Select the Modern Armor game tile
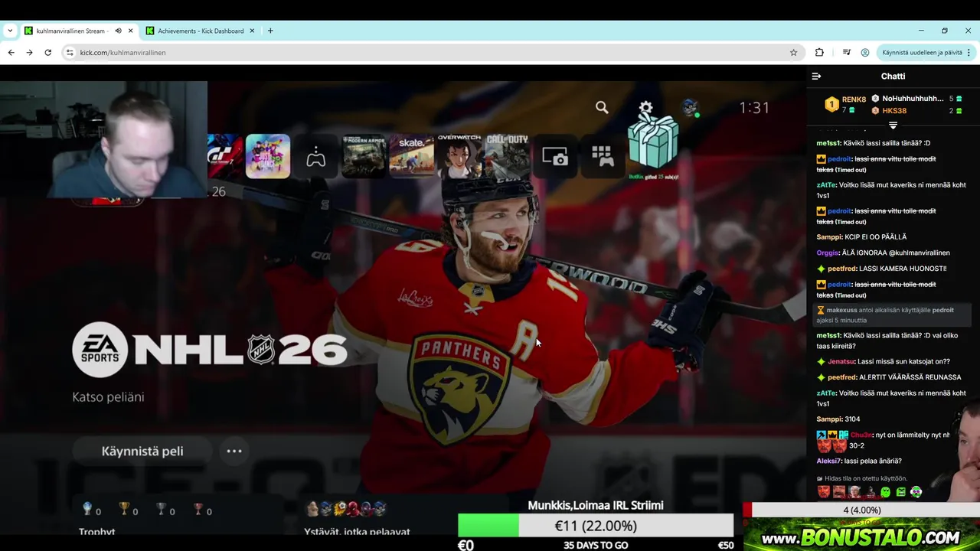This screenshot has width=980, height=551. coord(364,156)
